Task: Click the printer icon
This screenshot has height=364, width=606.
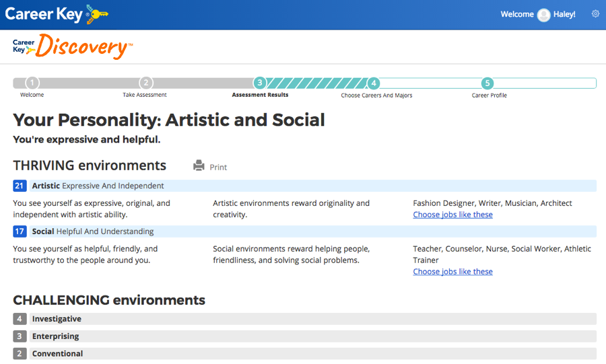Action: [199, 166]
